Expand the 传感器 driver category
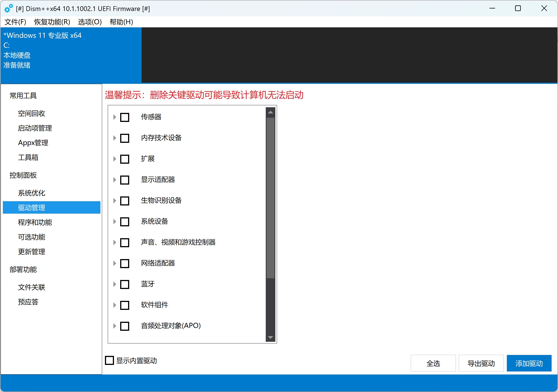This screenshot has height=392, width=558. [x=115, y=117]
